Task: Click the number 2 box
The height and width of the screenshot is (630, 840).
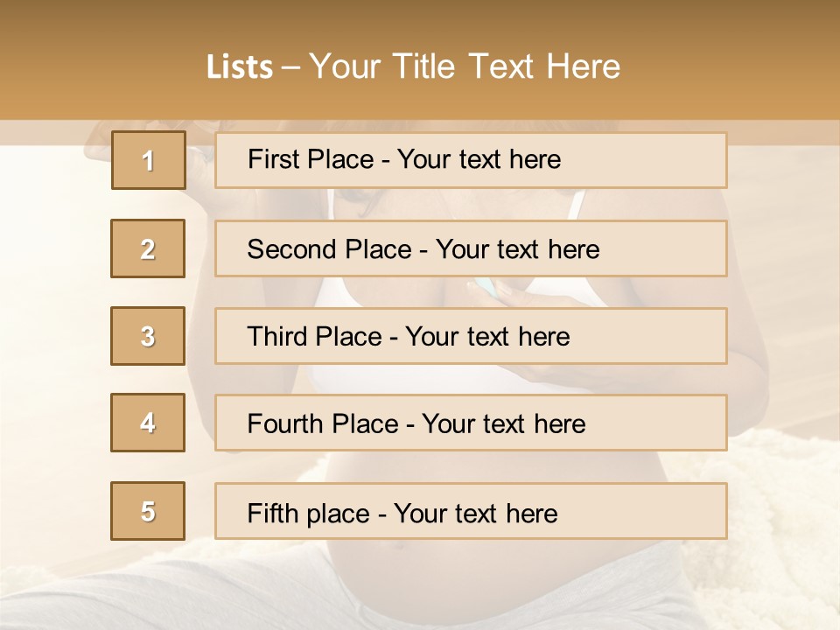Action: click(148, 248)
